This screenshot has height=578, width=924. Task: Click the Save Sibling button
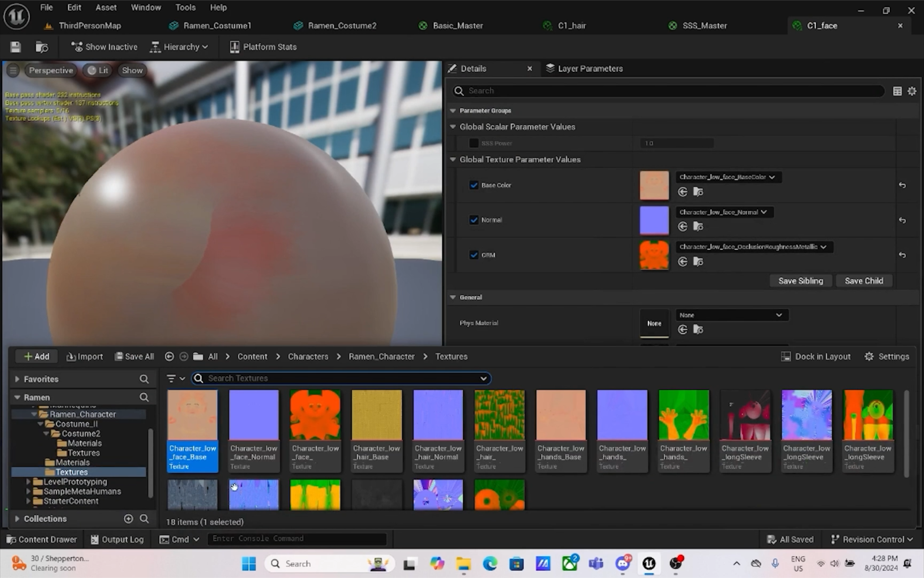coord(801,281)
